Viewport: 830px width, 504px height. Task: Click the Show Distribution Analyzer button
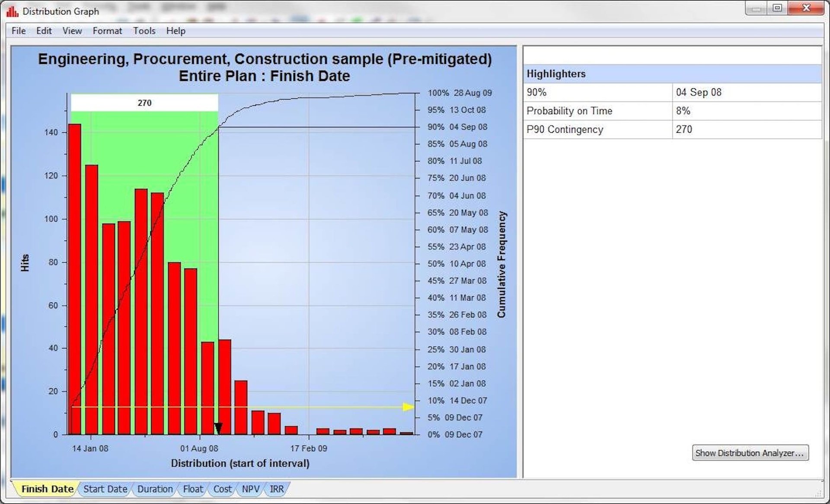click(750, 453)
